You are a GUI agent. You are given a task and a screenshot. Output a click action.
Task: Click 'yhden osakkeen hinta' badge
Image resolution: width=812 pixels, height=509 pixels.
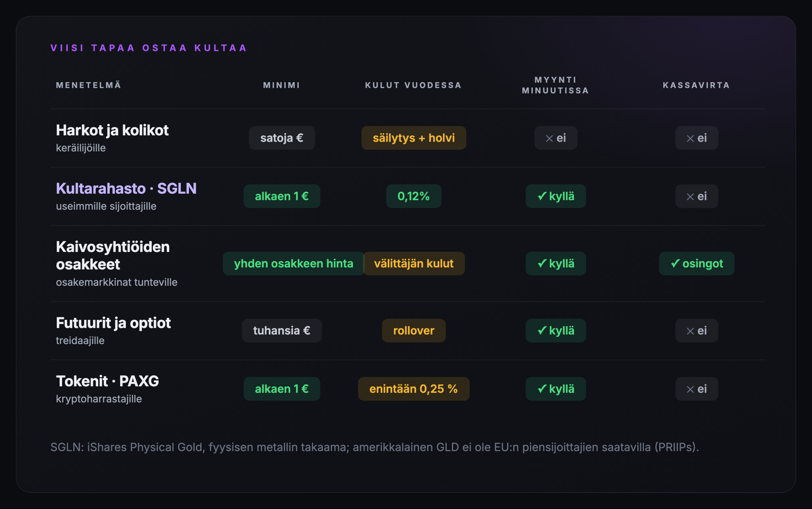coord(293,263)
